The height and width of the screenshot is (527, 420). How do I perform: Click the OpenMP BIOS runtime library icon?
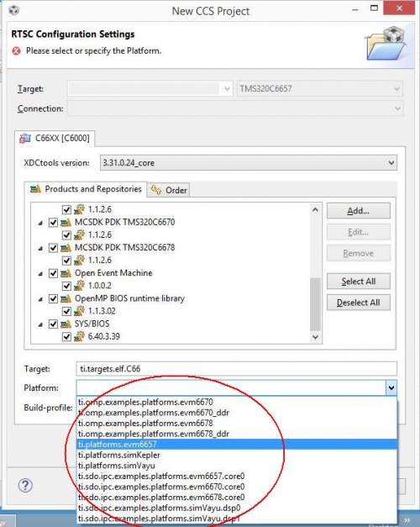[66, 298]
